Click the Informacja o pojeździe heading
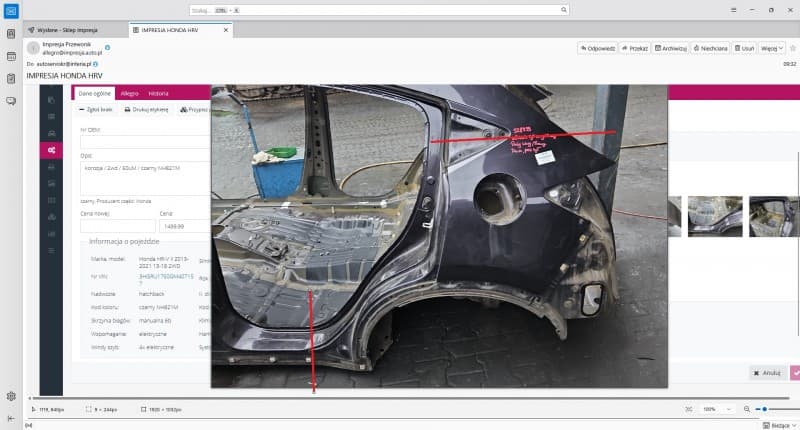 coord(124,241)
